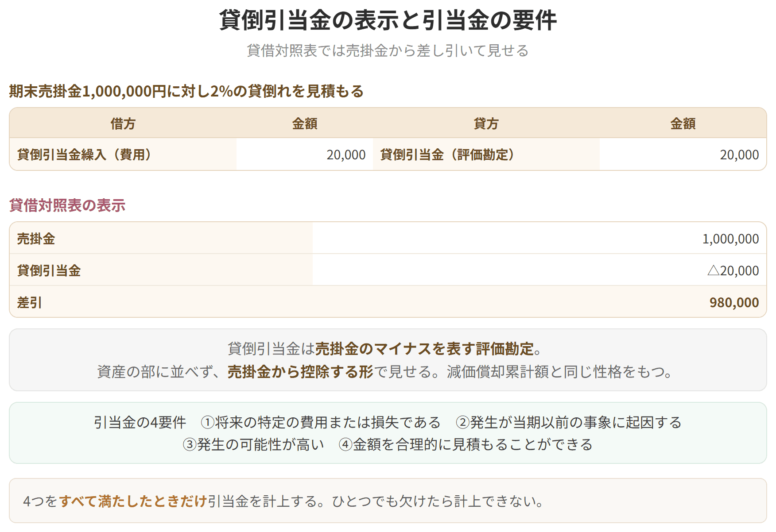Select the cell 貸倒引当金（評価勘定）
The image size is (776, 532).
(486, 154)
